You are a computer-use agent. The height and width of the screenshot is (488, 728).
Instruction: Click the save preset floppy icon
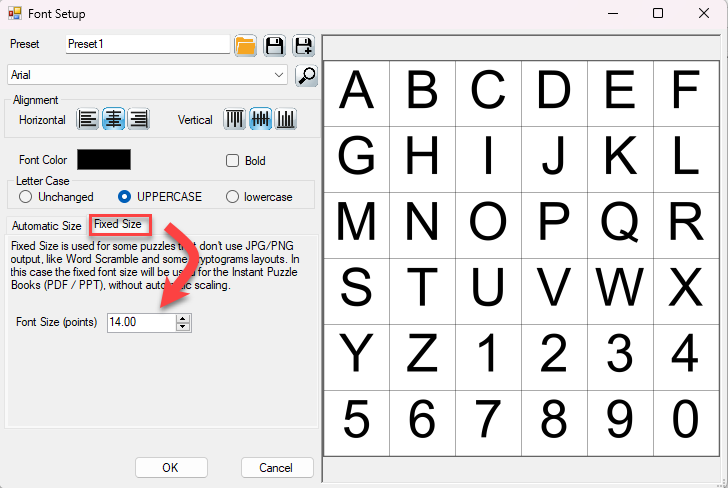click(274, 45)
